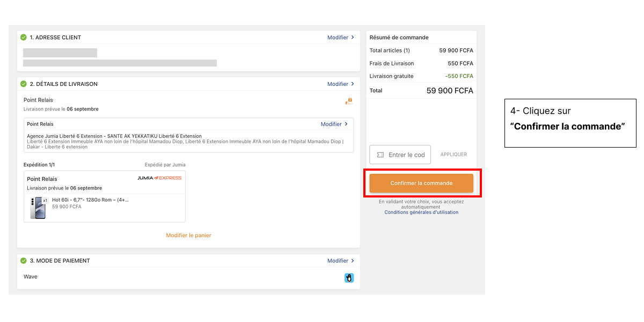Open Conditions générales d'utilisation link

tap(421, 213)
